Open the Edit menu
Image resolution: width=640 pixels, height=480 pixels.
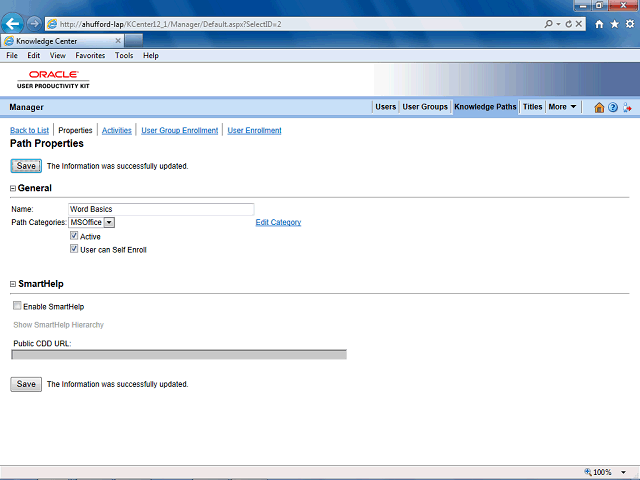pos(33,56)
